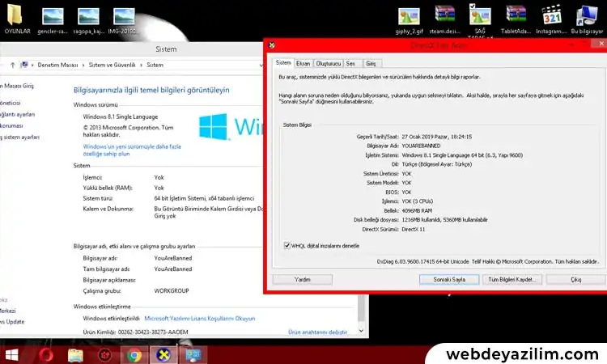Click the Çıkış button

pos(576,279)
